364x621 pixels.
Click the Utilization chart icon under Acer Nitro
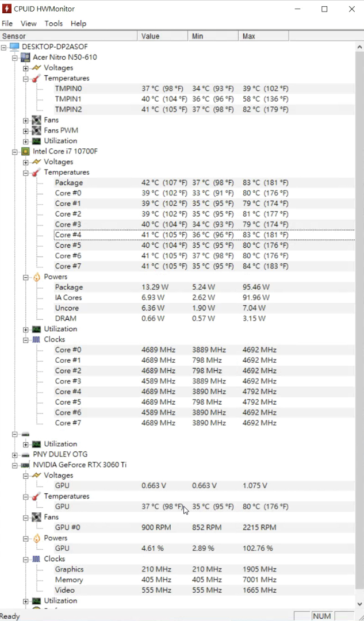pos(36,141)
